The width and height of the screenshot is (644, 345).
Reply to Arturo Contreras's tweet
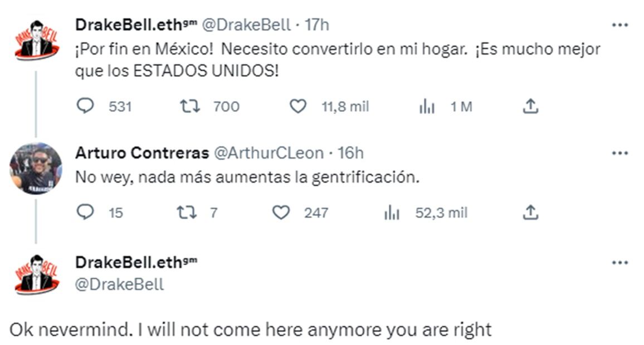[x=85, y=212]
